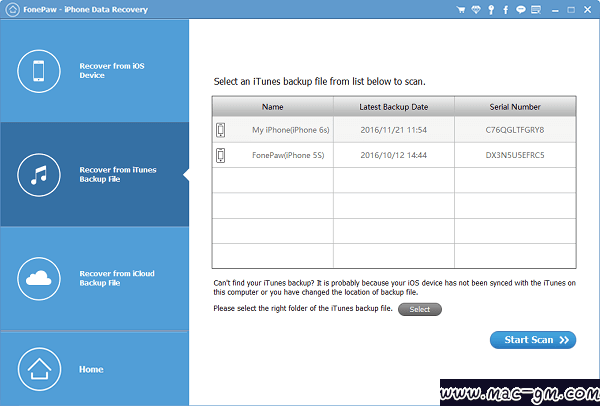Open the register key icon
The width and height of the screenshot is (600, 406).
[x=491, y=10]
